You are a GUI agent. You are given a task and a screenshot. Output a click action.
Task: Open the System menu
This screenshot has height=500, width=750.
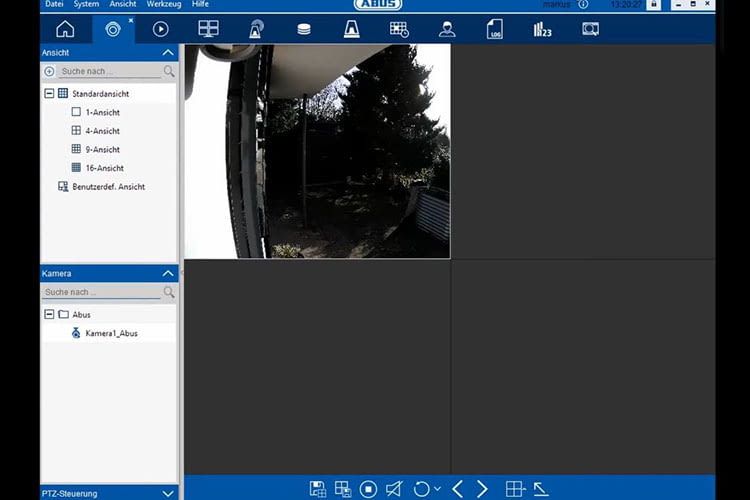86,5
